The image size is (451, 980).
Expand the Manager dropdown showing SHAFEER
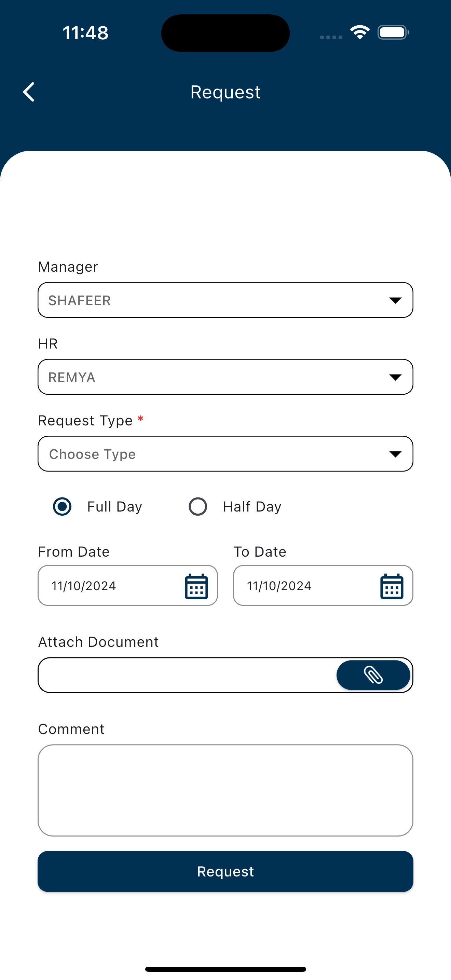click(x=225, y=300)
